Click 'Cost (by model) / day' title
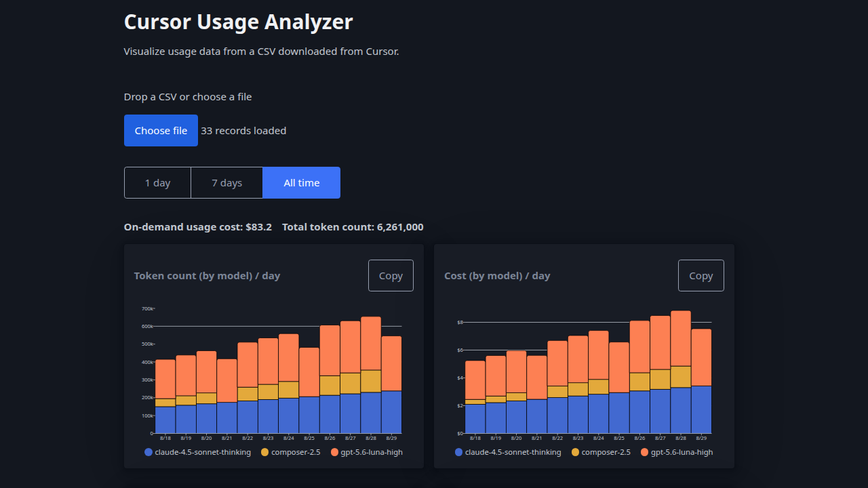 (x=497, y=276)
